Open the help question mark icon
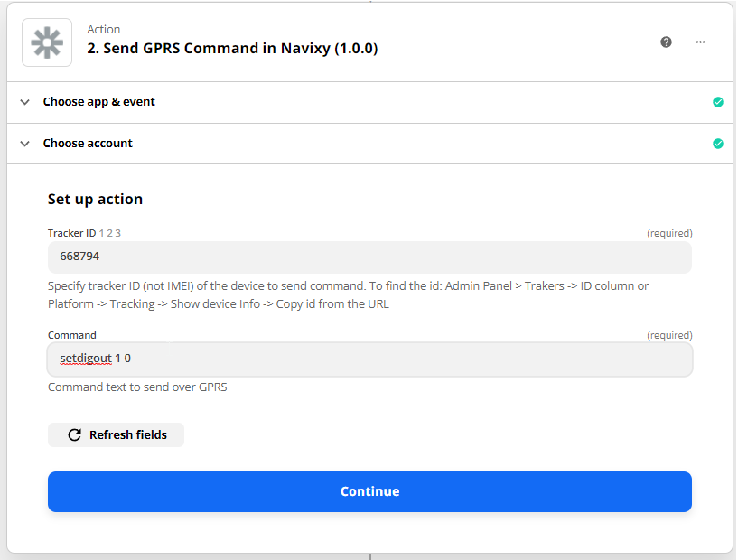The image size is (738, 560). click(x=666, y=42)
